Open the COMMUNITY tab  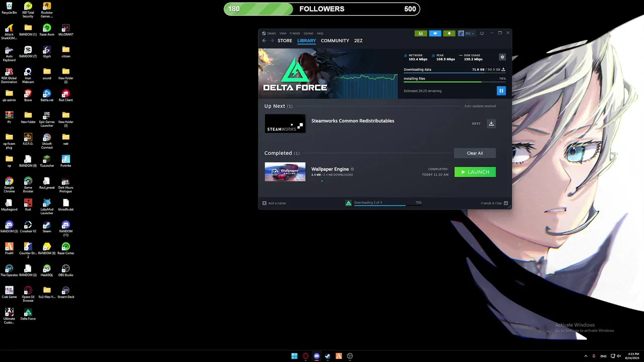pyautogui.click(x=335, y=41)
